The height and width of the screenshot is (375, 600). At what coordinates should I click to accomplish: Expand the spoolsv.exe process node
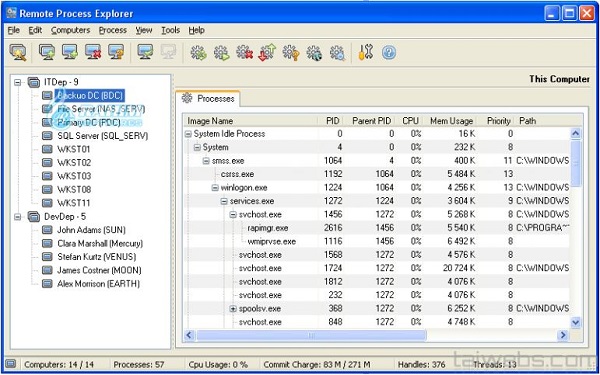pos(233,309)
